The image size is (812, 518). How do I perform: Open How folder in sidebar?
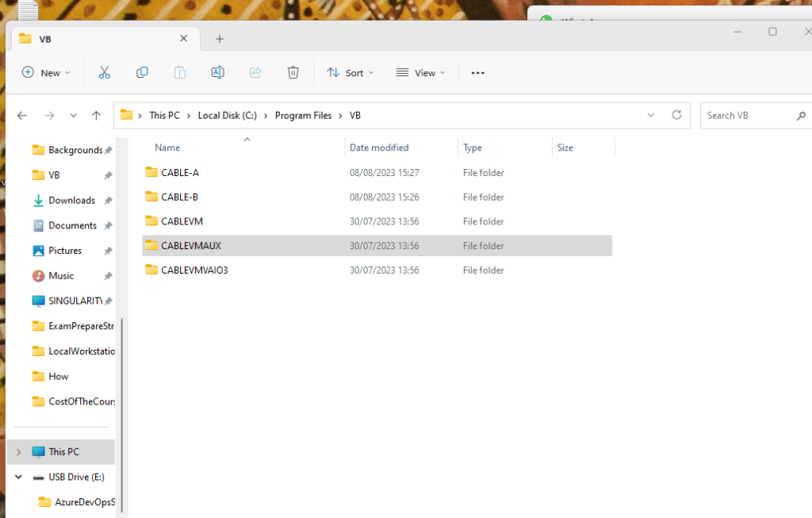tap(50, 377)
